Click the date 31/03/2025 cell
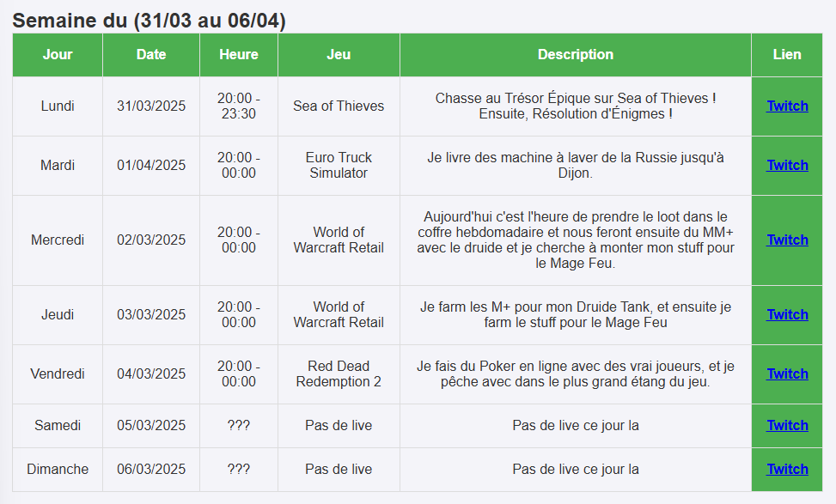 click(151, 106)
